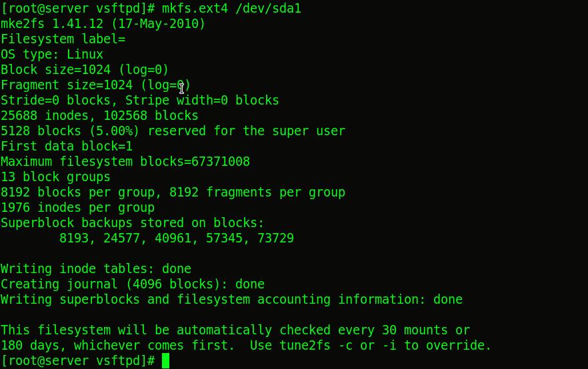Screen dimensions: 588x369
Task: Click the 13 block groups line
Action: (x=55, y=177)
